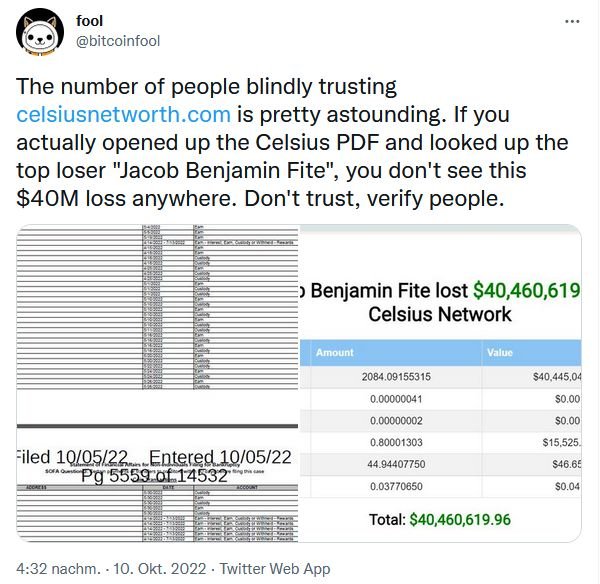Click the green $40,460,619 headline amount
Viewport: 600px width, 584px height.
527,291
